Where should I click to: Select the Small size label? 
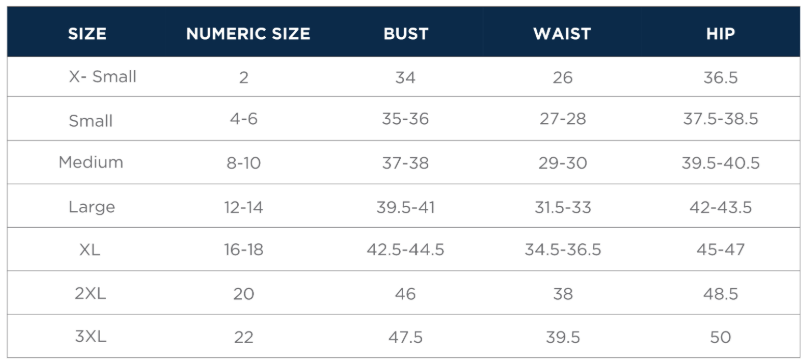[91, 121]
